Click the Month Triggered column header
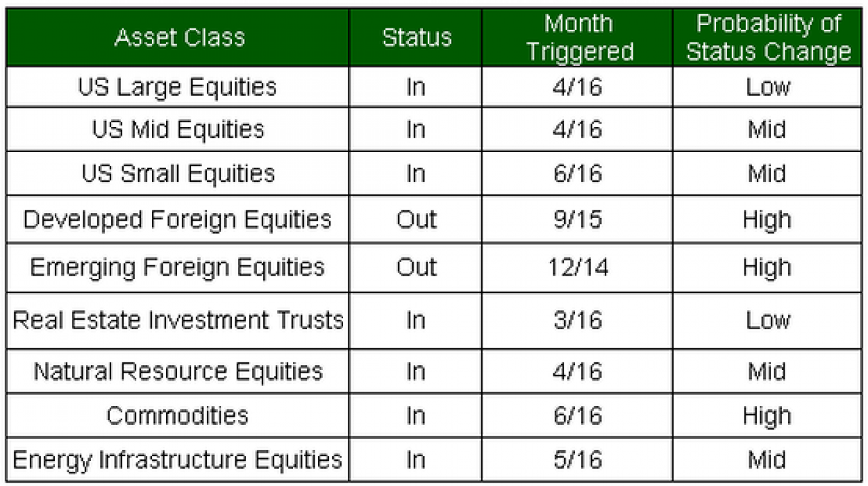 (578, 37)
